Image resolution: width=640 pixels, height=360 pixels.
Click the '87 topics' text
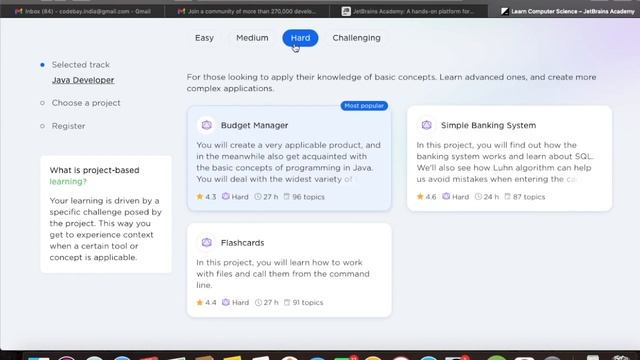(x=529, y=197)
